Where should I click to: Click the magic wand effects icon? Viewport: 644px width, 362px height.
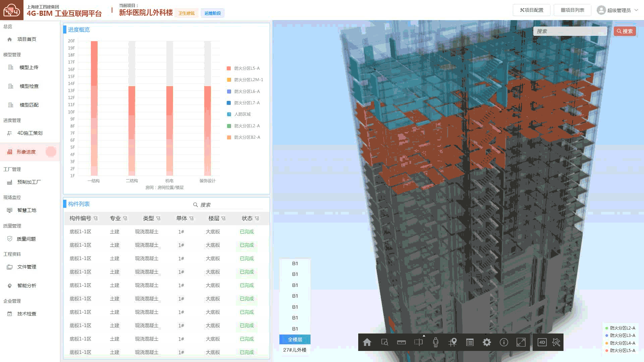pos(556,342)
